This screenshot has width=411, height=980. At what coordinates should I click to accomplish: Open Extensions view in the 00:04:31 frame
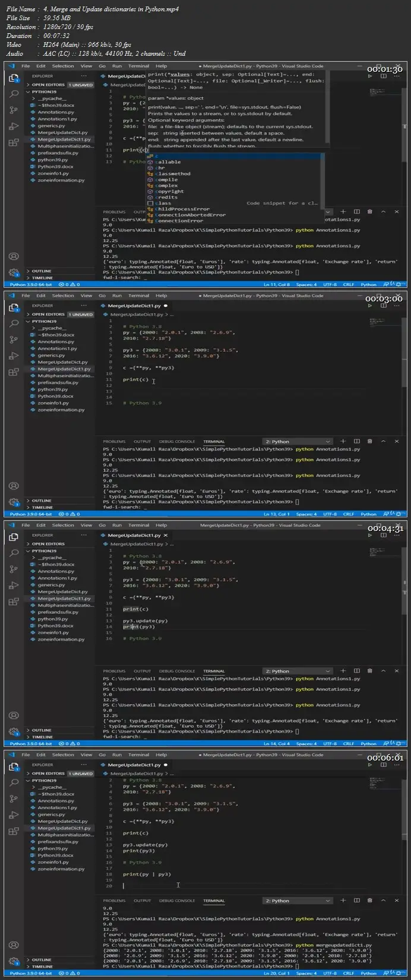coord(14,602)
